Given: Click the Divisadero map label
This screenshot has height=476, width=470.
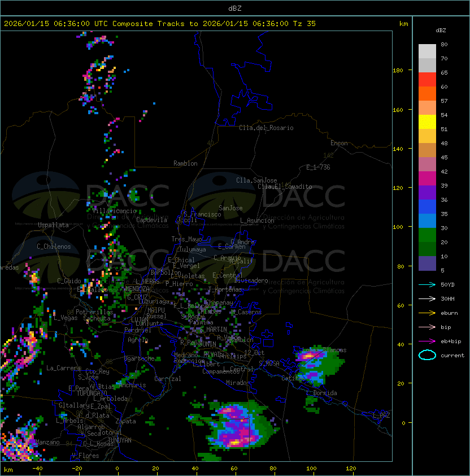Looking at the screenshot, I should [x=251, y=280].
